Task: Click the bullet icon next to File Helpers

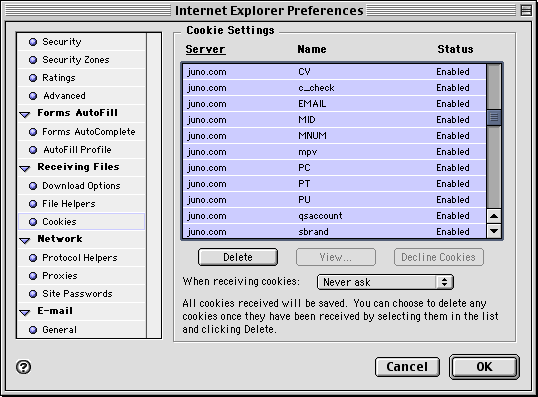Action: (33, 204)
